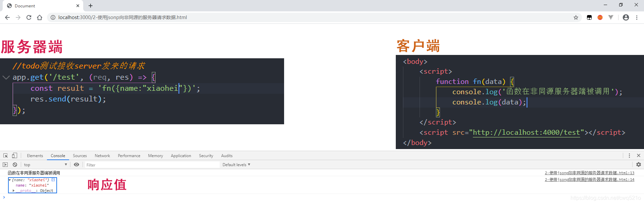644x204 pixels.
Task: Switch to the Elements tab
Action: pyautogui.click(x=35, y=156)
